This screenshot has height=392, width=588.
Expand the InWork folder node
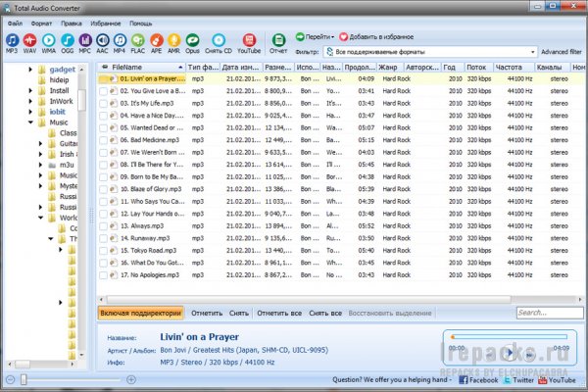pos(30,101)
